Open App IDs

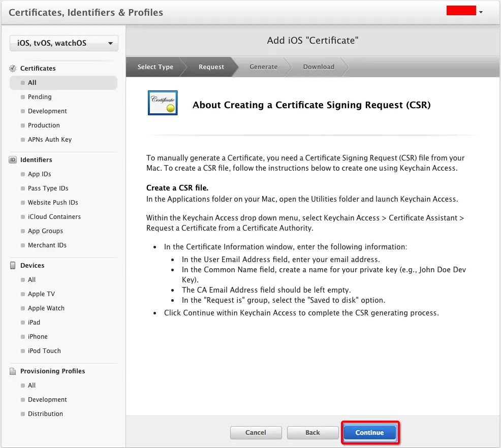[x=39, y=174]
